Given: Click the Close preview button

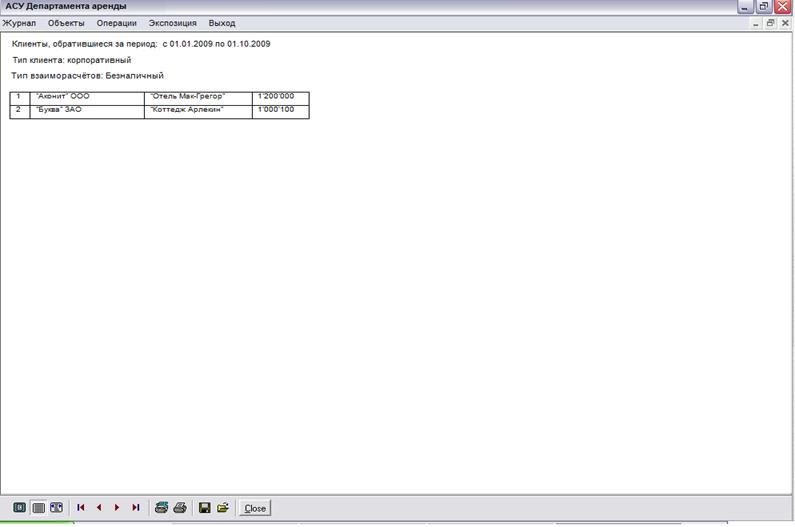Looking at the screenshot, I should (x=255, y=508).
